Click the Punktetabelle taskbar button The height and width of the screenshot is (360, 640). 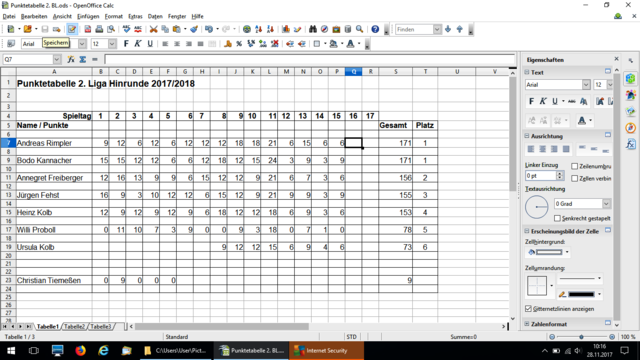pyautogui.click(x=251, y=351)
